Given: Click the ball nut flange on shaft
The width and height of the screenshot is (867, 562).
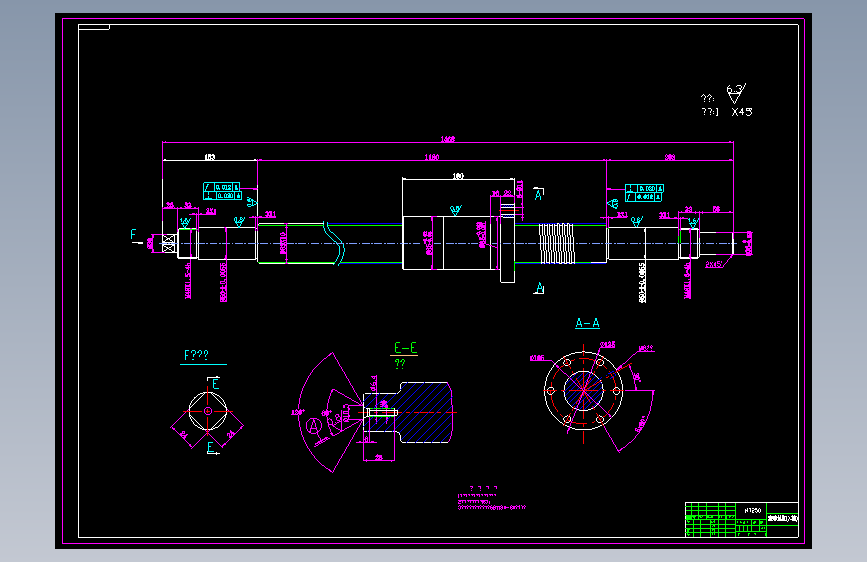Looking at the screenshot, I should tap(508, 242).
